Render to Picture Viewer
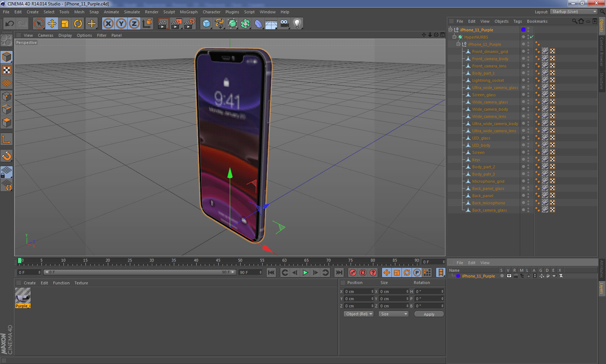Viewport: 606px width, 364px height. (176, 24)
